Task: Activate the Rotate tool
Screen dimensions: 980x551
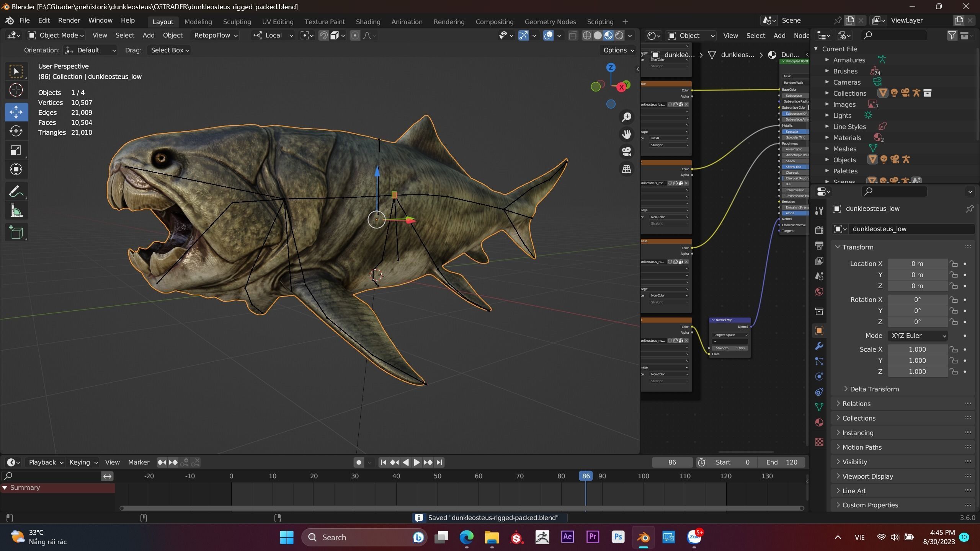Action: click(16, 131)
